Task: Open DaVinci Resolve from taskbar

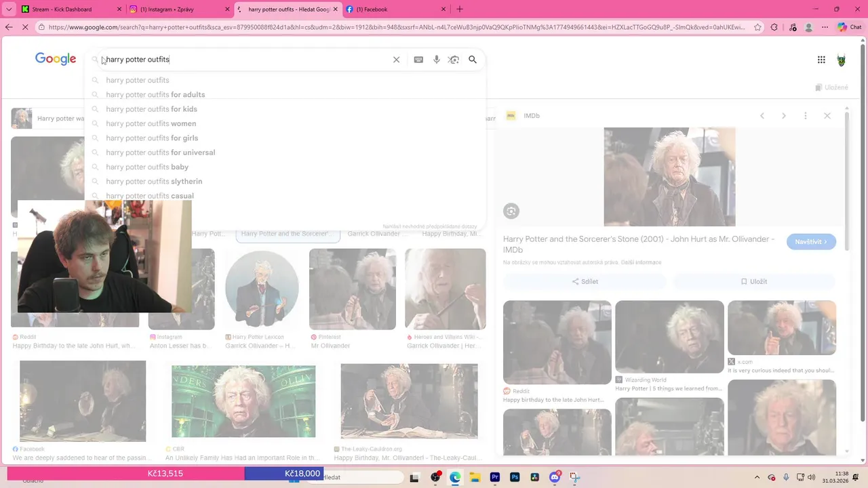Action: click(x=534, y=477)
